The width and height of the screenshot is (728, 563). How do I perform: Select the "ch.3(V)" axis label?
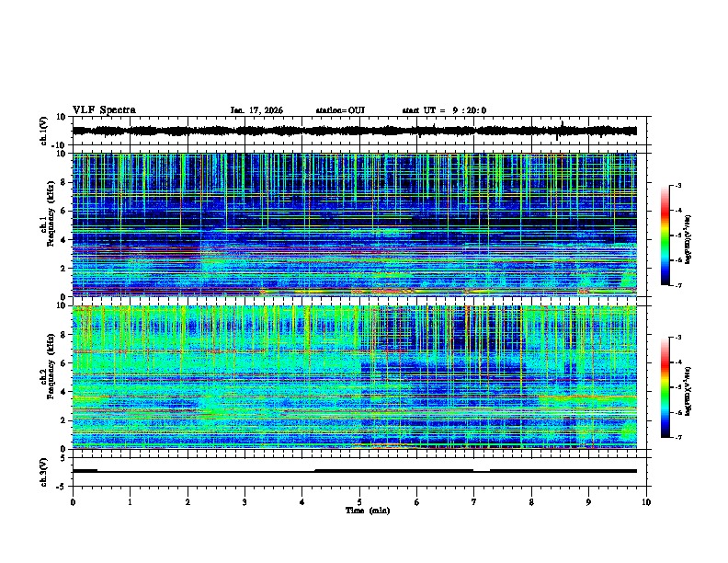(x=43, y=472)
